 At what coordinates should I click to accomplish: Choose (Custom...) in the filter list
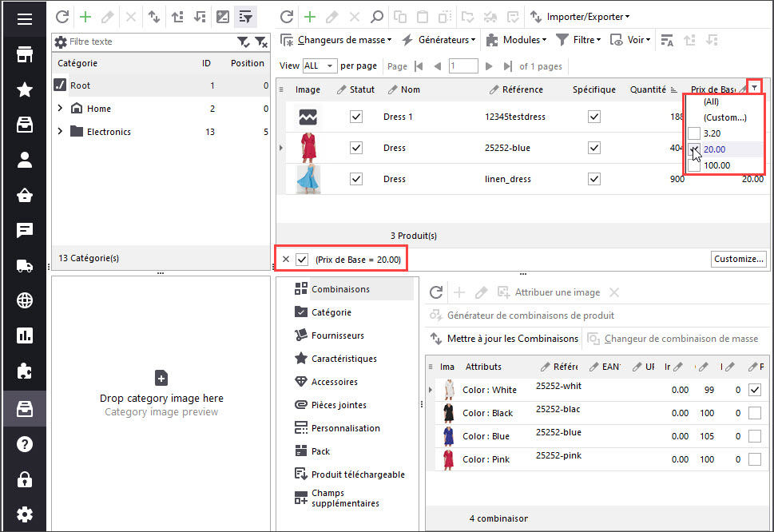[725, 117]
